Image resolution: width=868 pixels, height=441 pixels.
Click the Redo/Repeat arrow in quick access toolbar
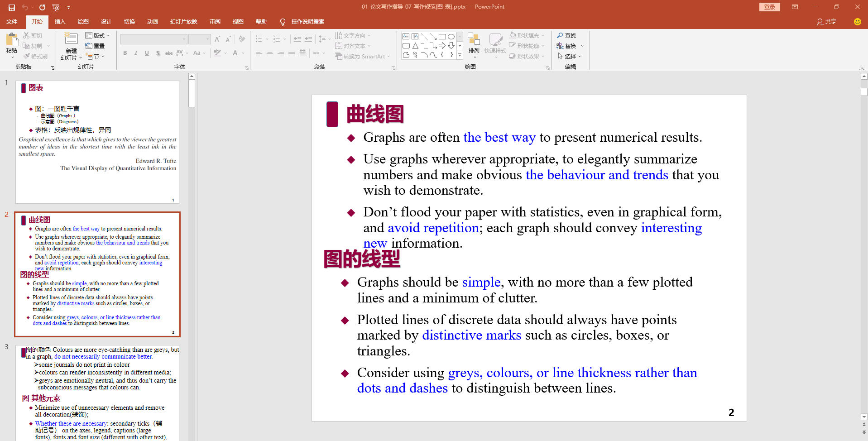pos(42,7)
